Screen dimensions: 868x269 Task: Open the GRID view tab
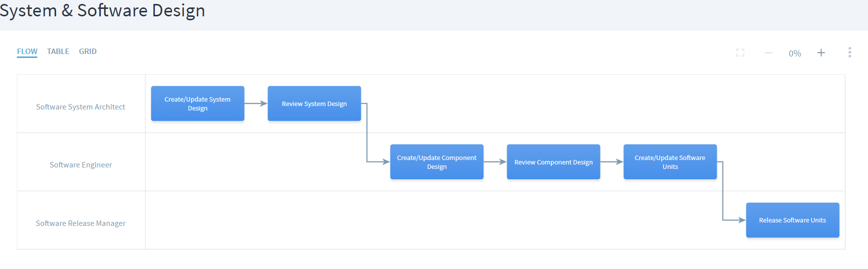coord(88,52)
